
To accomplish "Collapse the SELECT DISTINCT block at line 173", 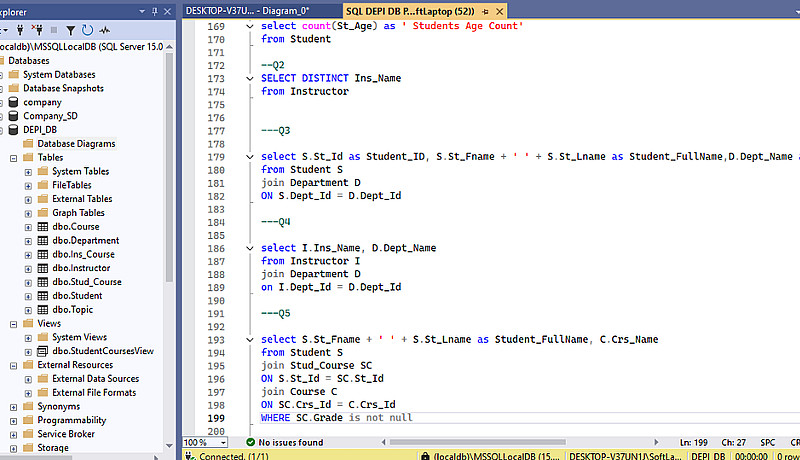I will point(249,79).
